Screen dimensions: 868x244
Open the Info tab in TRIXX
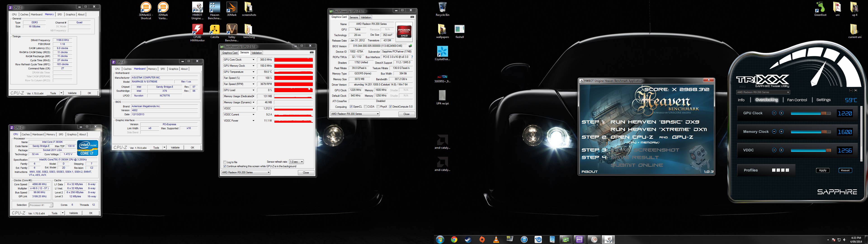(741, 100)
